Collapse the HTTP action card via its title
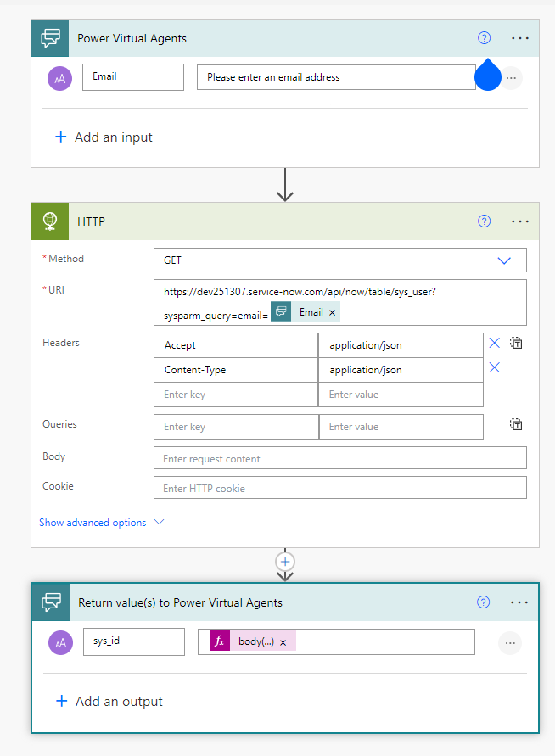Viewport: 555px width, 756px height. [91, 221]
